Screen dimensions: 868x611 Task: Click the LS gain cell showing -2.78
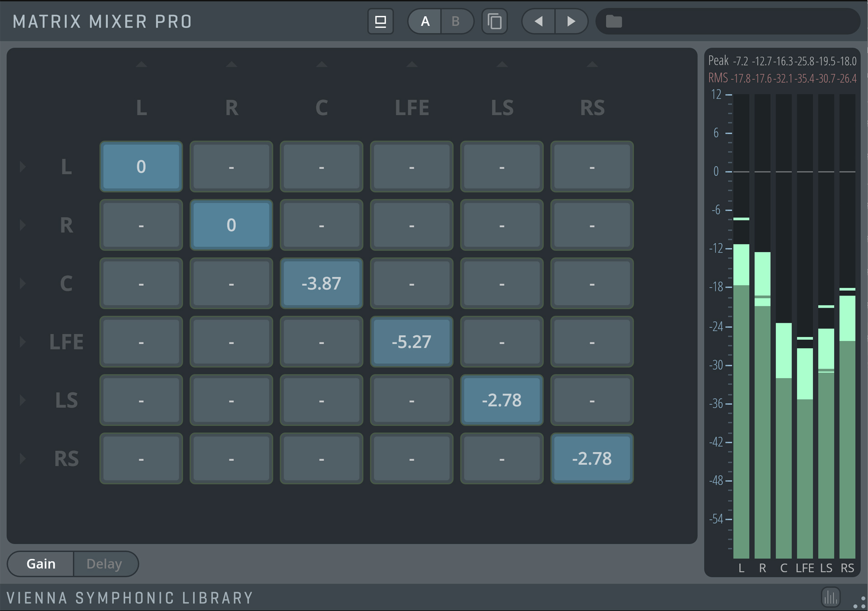tap(502, 400)
